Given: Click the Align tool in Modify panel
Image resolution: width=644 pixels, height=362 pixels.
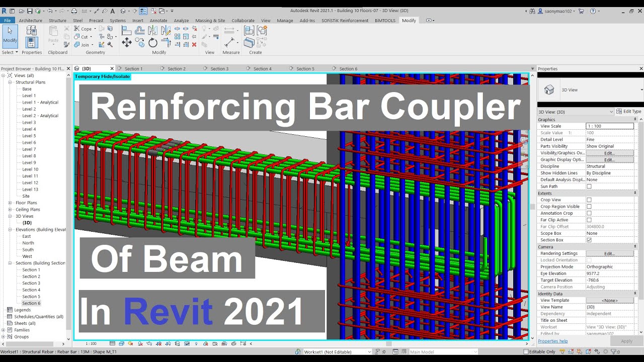Looking at the screenshot, I should click(x=126, y=31).
